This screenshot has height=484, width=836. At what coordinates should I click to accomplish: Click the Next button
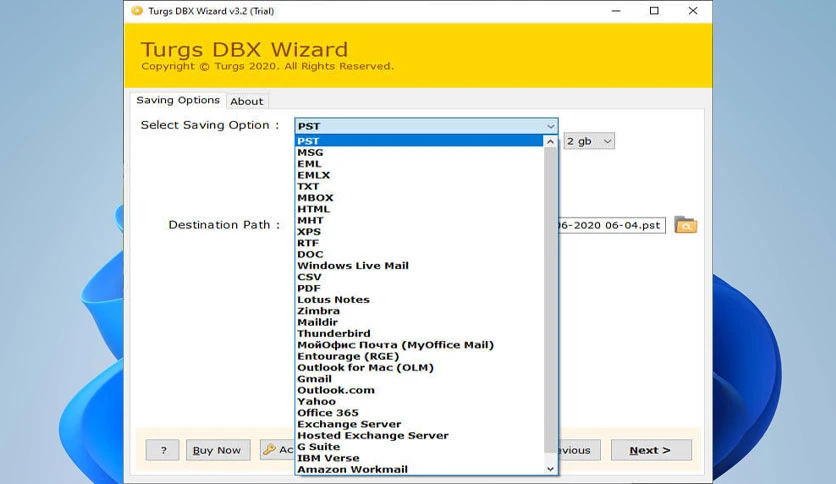coord(651,450)
